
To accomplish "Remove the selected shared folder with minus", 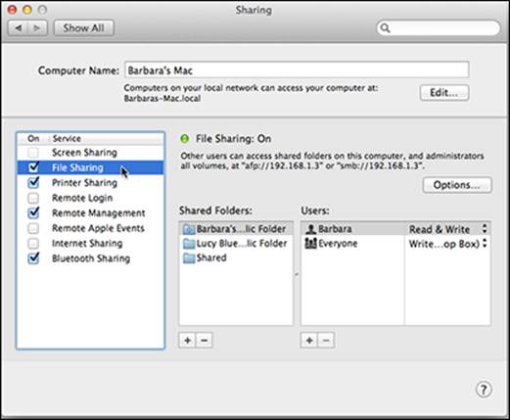I will [205, 341].
